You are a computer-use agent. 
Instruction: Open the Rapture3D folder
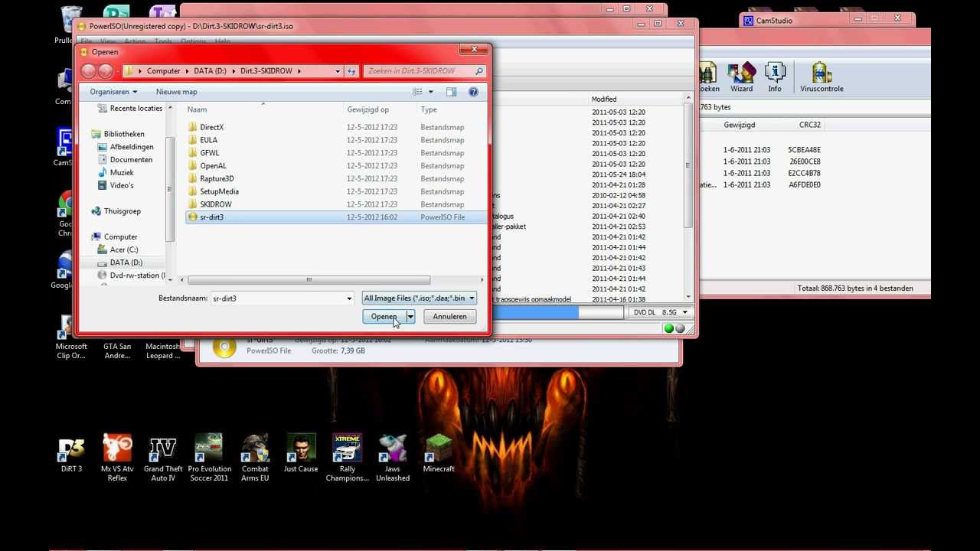tap(217, 179)
